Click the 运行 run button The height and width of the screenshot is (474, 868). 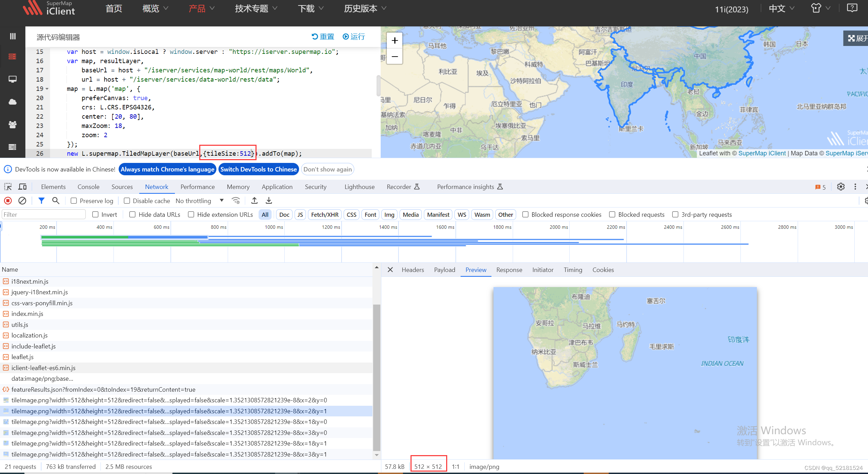pos(354,37)
